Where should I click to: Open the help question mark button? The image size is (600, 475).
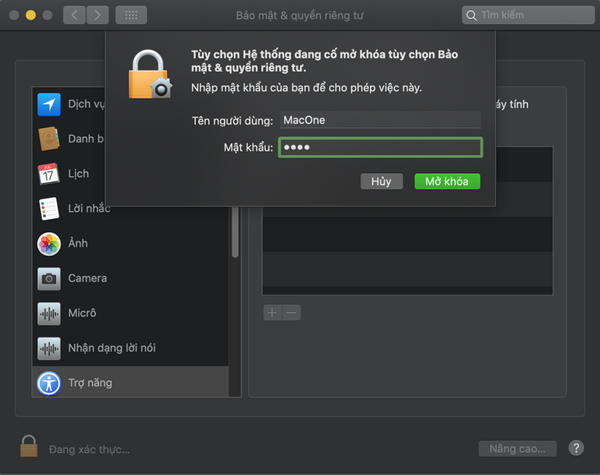coord(576,448)
